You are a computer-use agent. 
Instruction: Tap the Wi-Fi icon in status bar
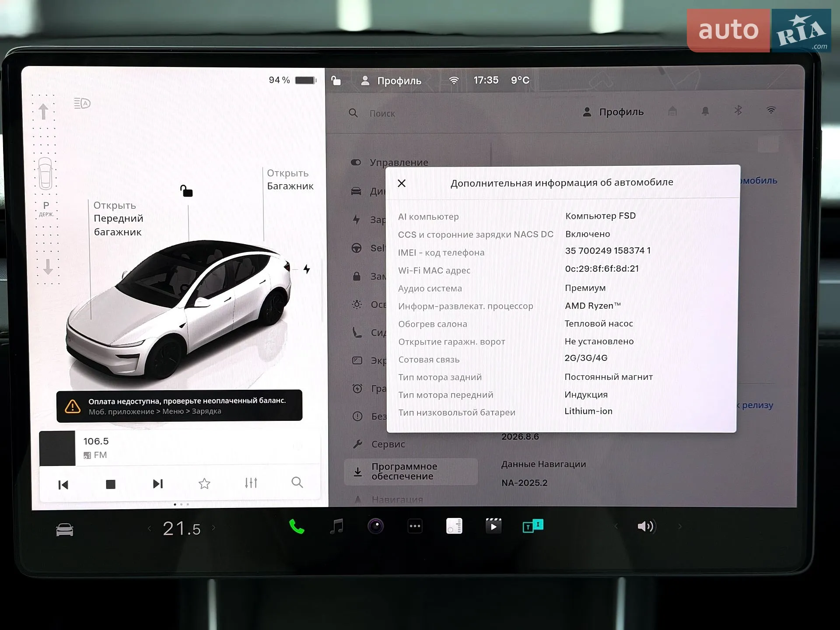point(454,80)
